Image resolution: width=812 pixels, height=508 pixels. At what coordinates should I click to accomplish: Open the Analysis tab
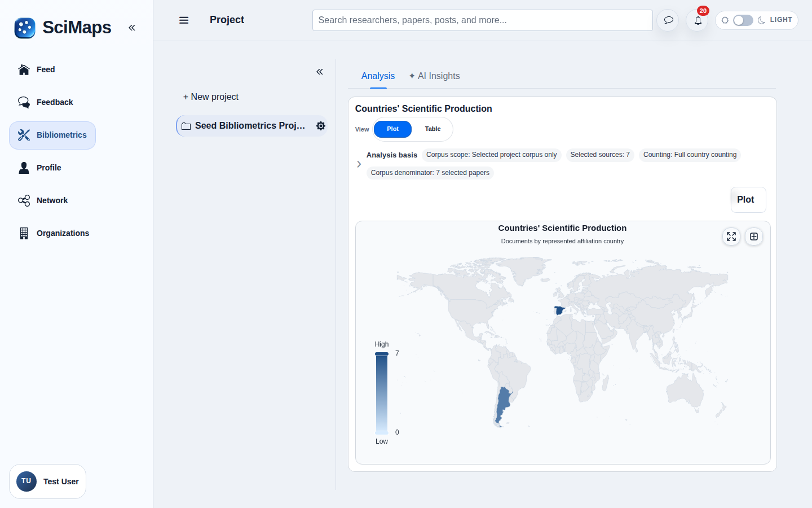coord(378,76)
